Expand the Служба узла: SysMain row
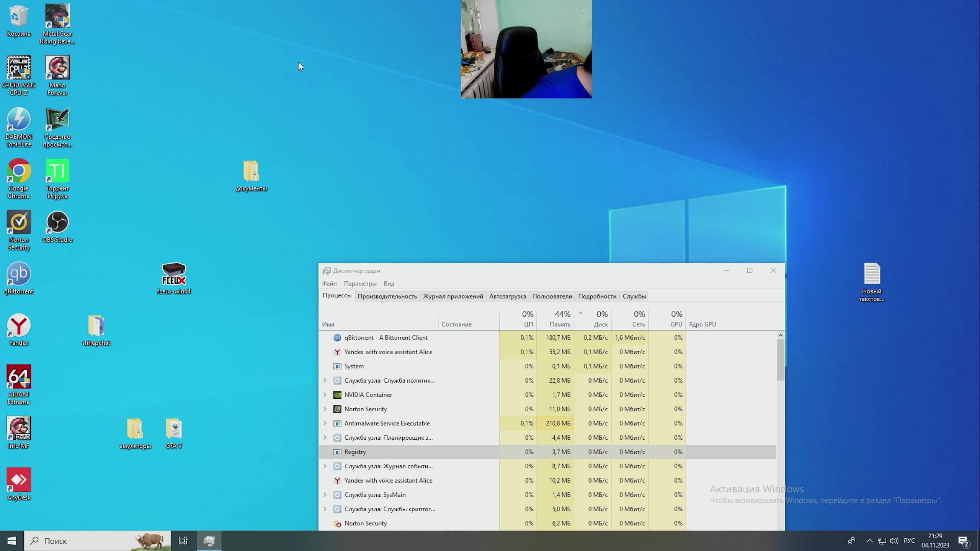Image resolution: width=980 pixels, height=551 pixels. [x=325, y=495]
